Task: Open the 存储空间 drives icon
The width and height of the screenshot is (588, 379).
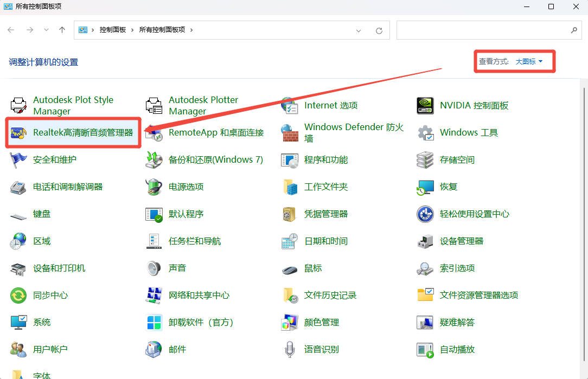Action: [x=425, y=160]
